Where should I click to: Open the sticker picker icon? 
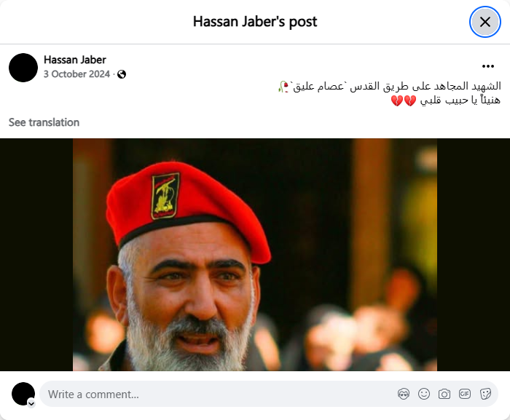tap(485, 394)
